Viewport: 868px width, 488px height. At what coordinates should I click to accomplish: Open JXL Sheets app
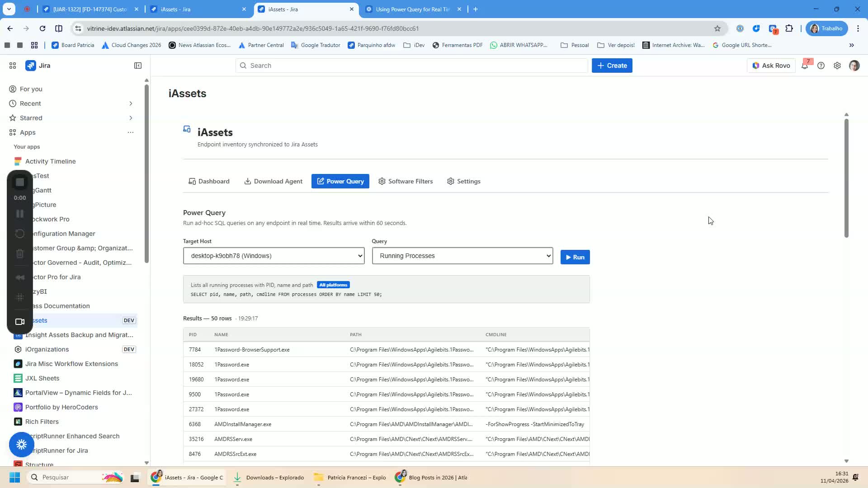pyautogui.click(x=42, y=378)
